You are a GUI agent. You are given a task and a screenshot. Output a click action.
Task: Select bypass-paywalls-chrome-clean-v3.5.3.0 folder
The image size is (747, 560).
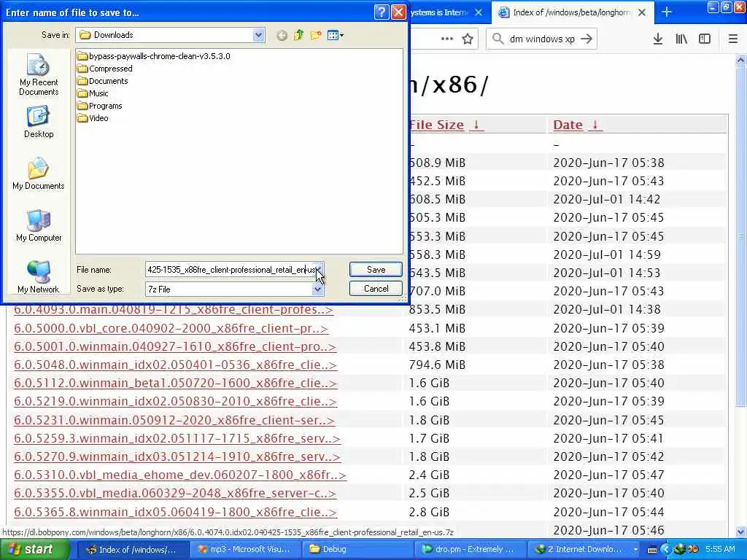point(153,56)
